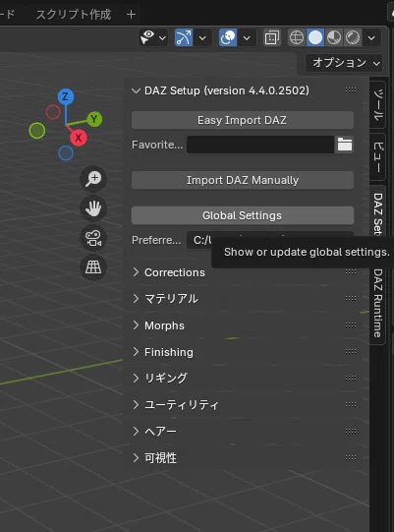Viewport: 394px width, 532px height.
Task: Open the オプション dropdown
Action: point(344,63)
